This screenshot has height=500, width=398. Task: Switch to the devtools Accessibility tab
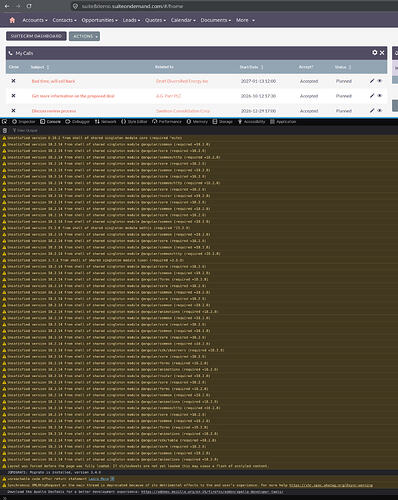coord(251,122)
